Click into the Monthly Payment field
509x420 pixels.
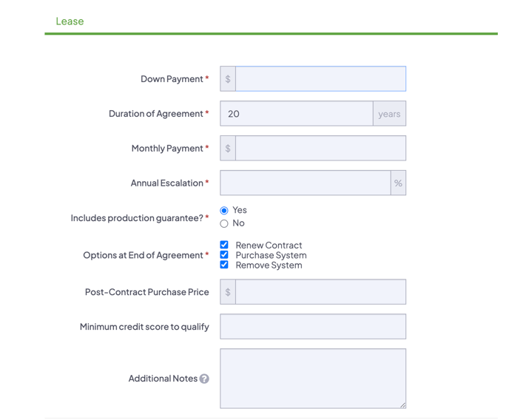(x=320, y=149)
